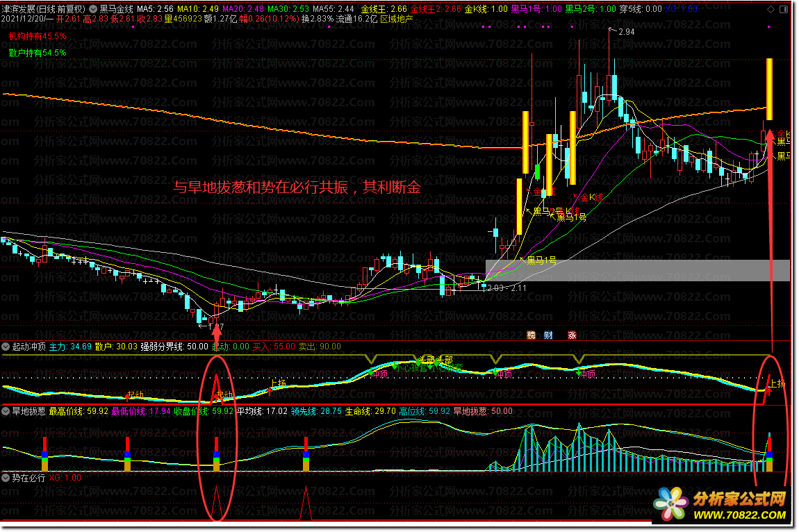Click the date 2021/12/20 text

pyautogui.click(x=24, y=19)
